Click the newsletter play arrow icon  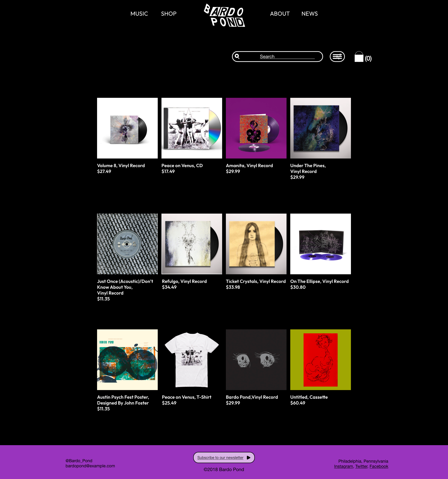[248, 458]
